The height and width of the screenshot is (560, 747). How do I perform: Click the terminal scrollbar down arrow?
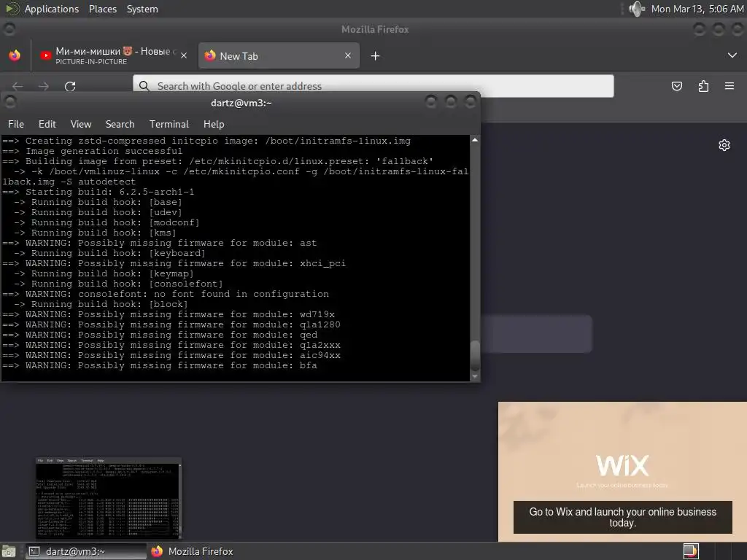pos(474,376)
